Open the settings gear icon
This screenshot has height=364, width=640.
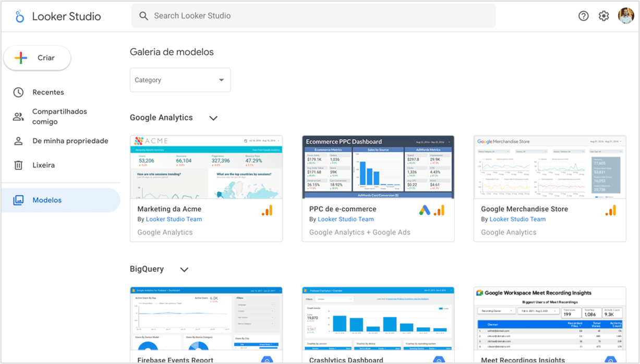(603, 16)
